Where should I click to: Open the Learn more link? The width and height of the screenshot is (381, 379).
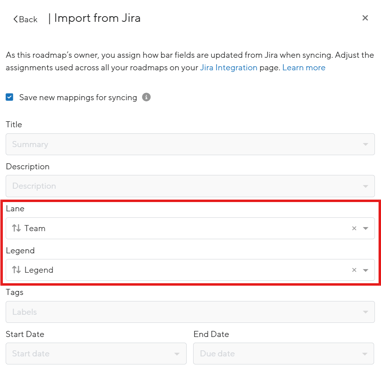coord(304,68)
